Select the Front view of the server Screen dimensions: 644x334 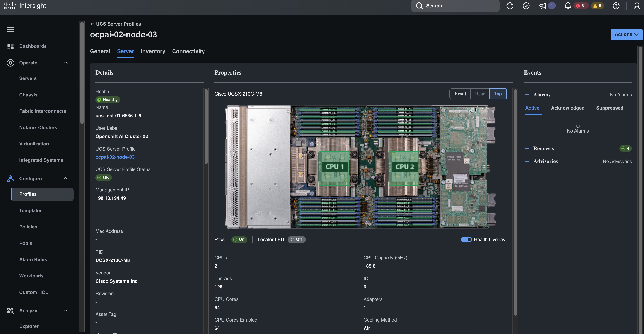460,94
